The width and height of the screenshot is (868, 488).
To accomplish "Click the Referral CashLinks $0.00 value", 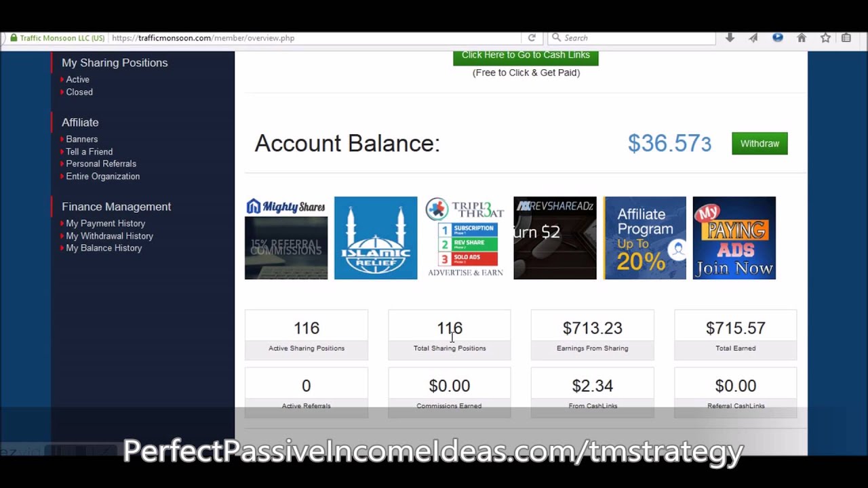I will 736,386.
